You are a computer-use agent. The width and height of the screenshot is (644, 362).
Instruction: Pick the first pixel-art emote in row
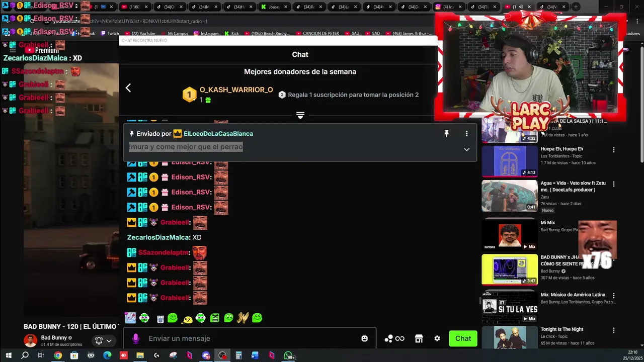pos(130,318)
